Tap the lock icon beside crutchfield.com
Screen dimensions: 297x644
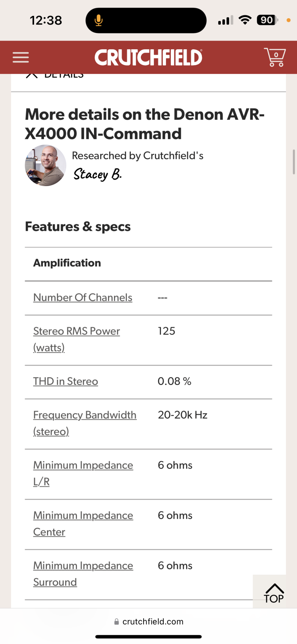tap(117, 622)
